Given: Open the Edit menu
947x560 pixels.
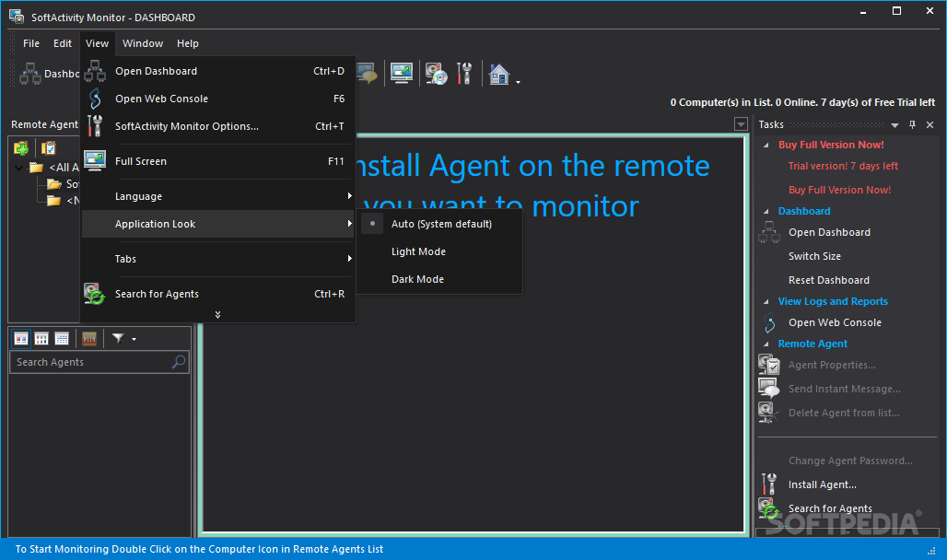Looking at the screenshot, I should pos(63,43).
